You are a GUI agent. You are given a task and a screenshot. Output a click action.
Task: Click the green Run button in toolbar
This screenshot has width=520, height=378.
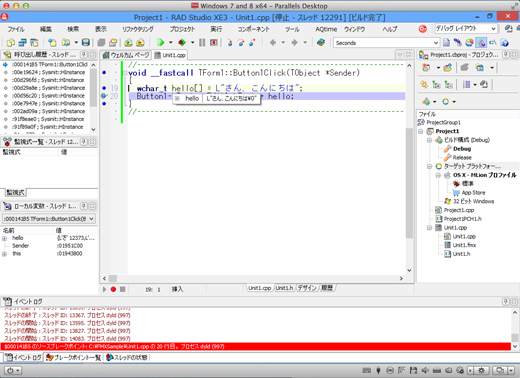(161, 42)
